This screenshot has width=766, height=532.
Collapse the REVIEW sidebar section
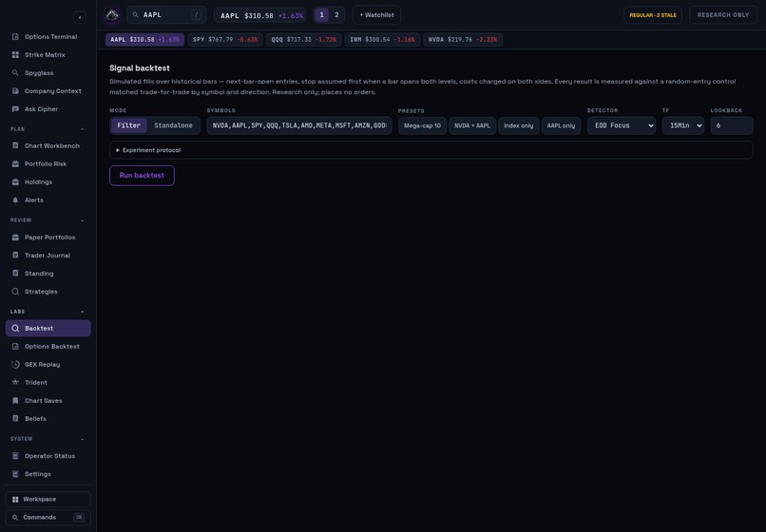click(x=82, y=220)
